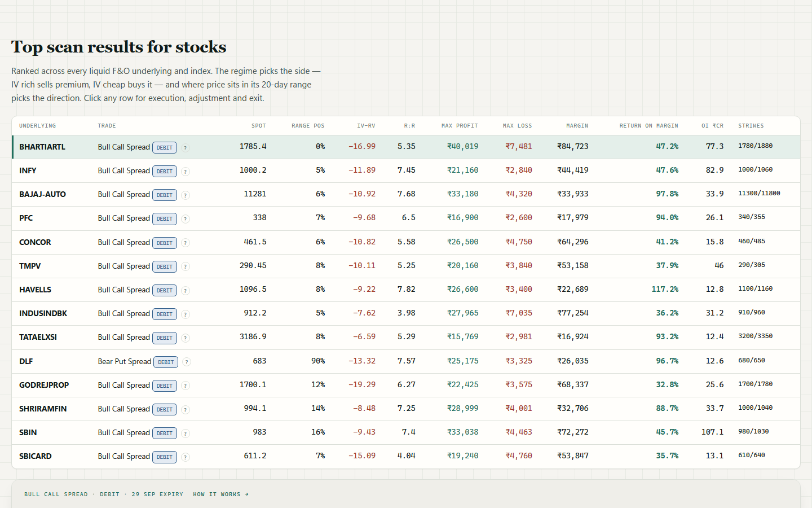Image resolution: width=812 pixels, height=508 pixels.
Task: Click max profit value ₹40,019
Action: pyautogui.click(x=462, y=147)
